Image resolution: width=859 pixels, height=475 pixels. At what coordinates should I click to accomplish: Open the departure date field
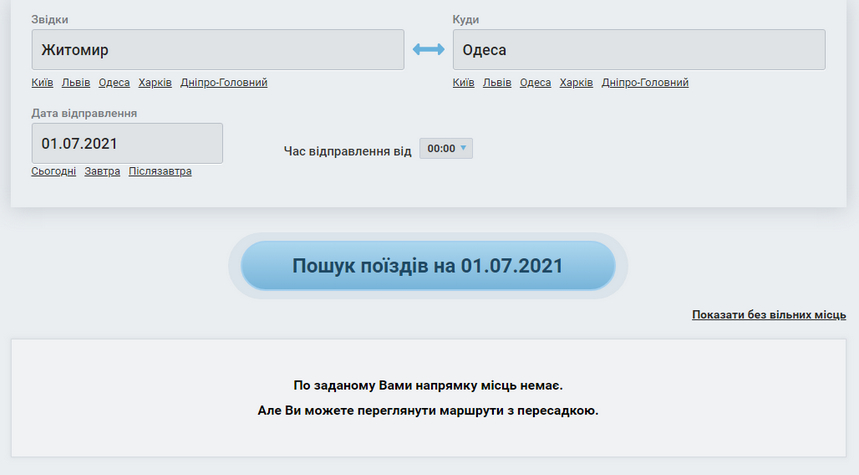coord(127,143)
